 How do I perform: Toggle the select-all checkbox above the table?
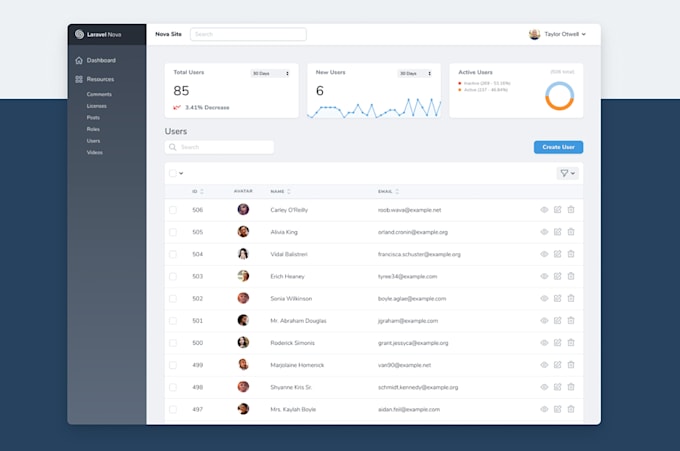pyautogui.click(x=173, y=173)
